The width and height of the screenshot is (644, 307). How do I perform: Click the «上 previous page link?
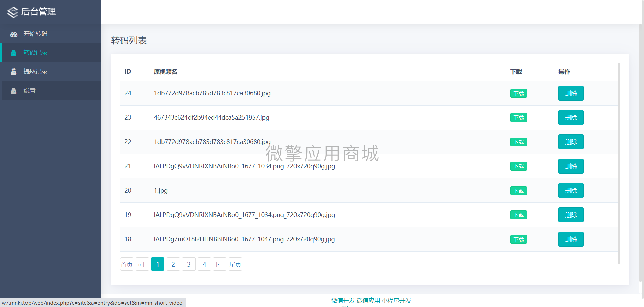(x=142, y=264)
